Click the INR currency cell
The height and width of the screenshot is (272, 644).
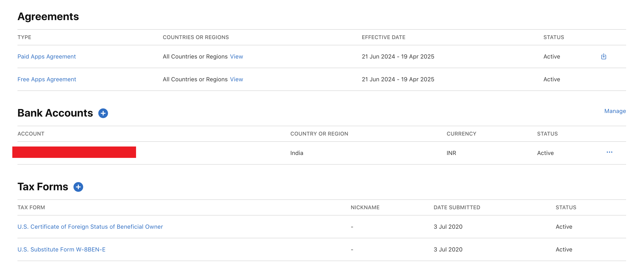tap(451, 153)
